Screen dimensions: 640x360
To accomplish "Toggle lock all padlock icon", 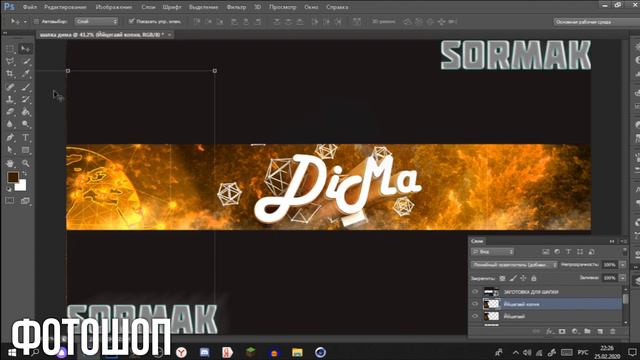I will [x=533, y=278].
